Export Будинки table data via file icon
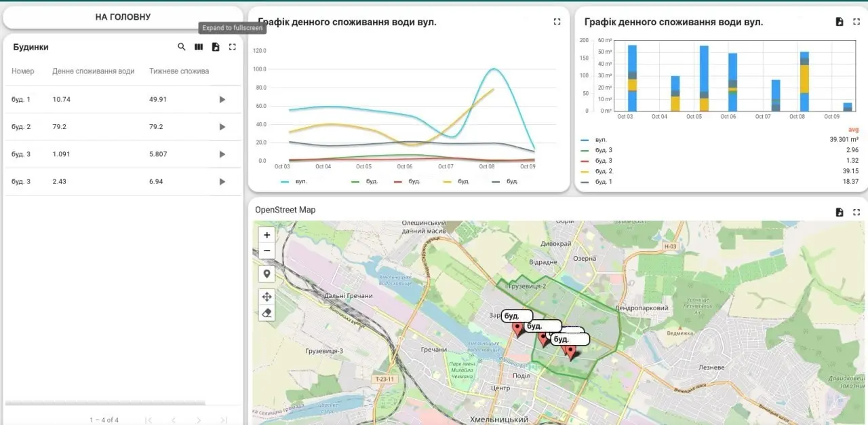The image size is (868, 425). coord(216,47)
